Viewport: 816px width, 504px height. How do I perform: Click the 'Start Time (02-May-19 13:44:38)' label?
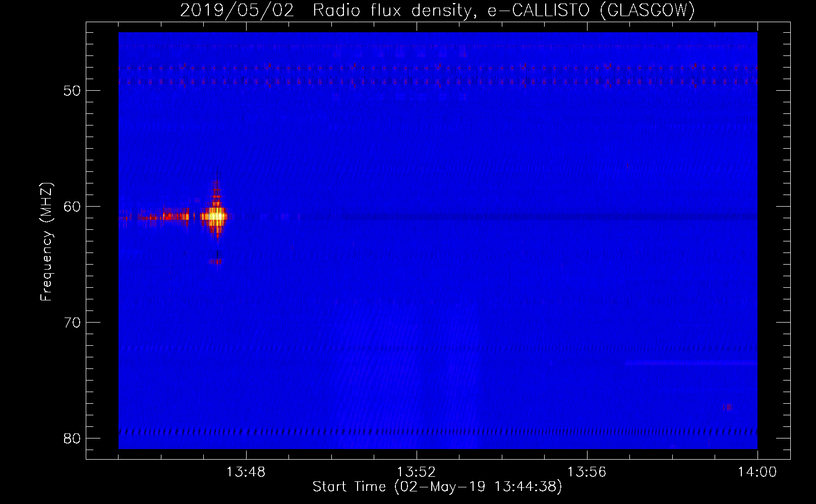tap(437, 487)
